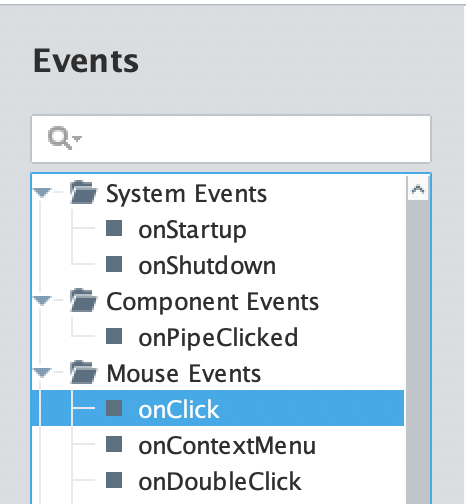Select the onDoubleClick event
The width and height of the screenshot is (466, 504).
(x=220, y=482)
